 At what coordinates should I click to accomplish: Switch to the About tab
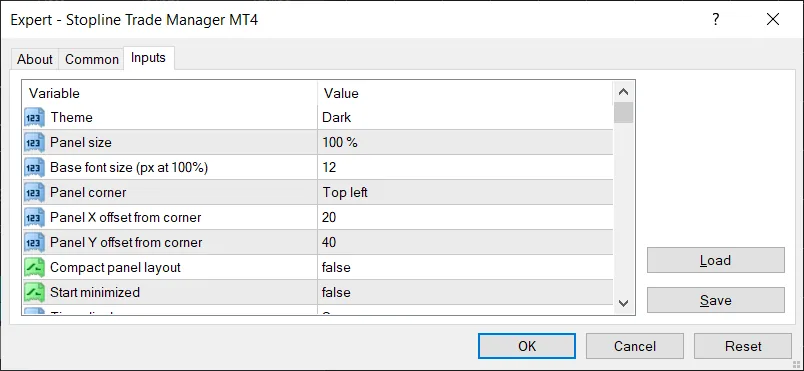point(35,59)
